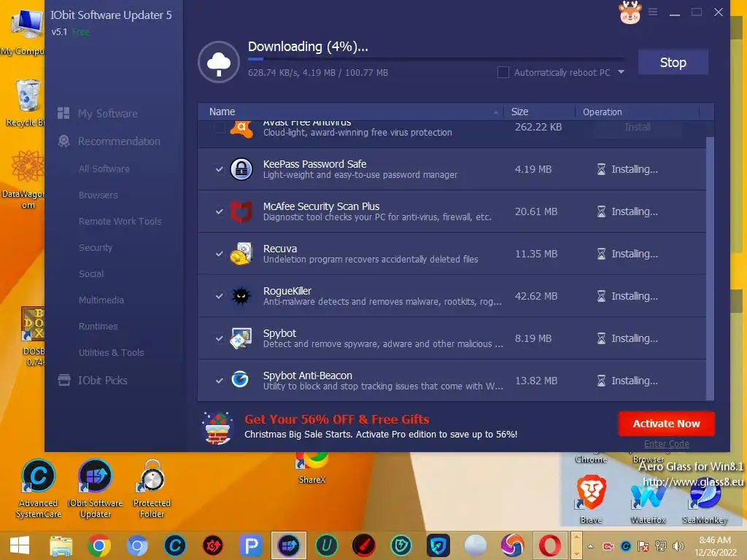Uncheck the McAfee Security Scan Plus checkbox

point(219,211)
